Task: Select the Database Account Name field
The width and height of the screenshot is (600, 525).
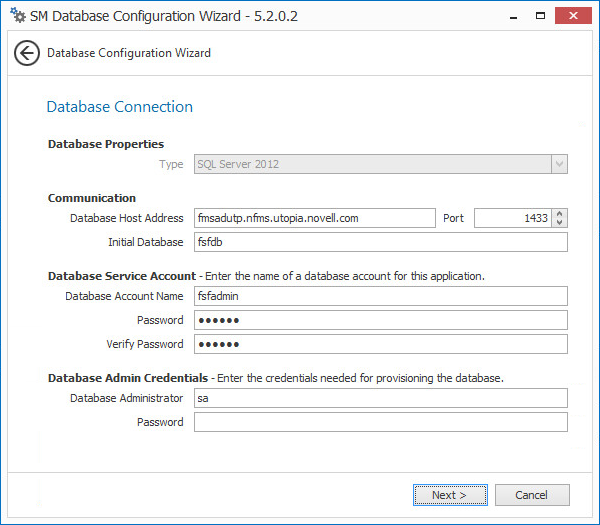Action: coord(380,296)
